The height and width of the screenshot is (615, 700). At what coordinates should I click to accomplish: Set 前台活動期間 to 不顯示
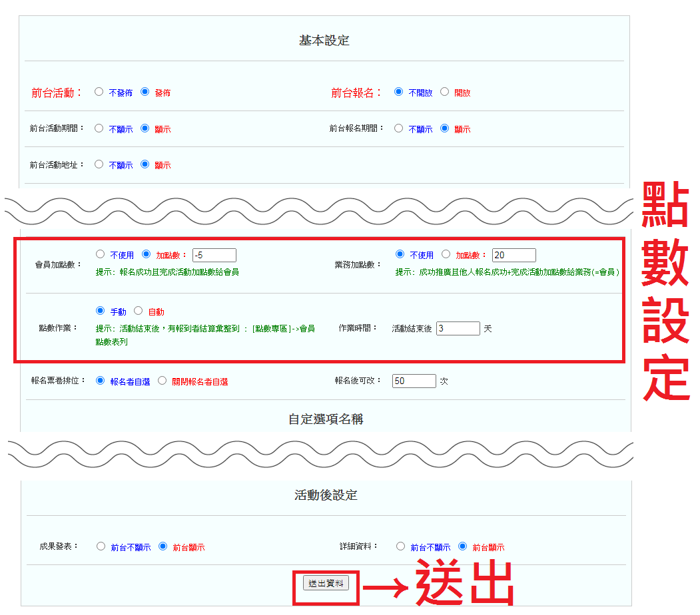(99, 128)
